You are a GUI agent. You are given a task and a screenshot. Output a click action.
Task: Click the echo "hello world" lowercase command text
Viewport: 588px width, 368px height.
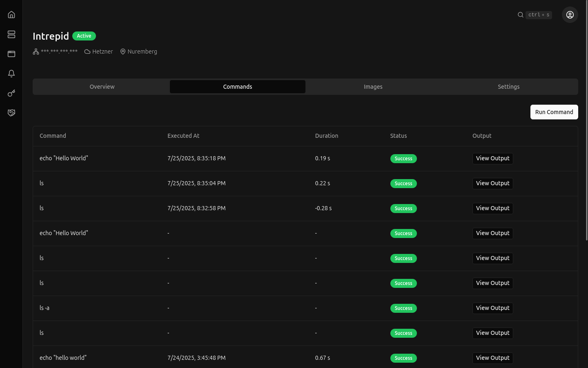[x=63, y=358]
